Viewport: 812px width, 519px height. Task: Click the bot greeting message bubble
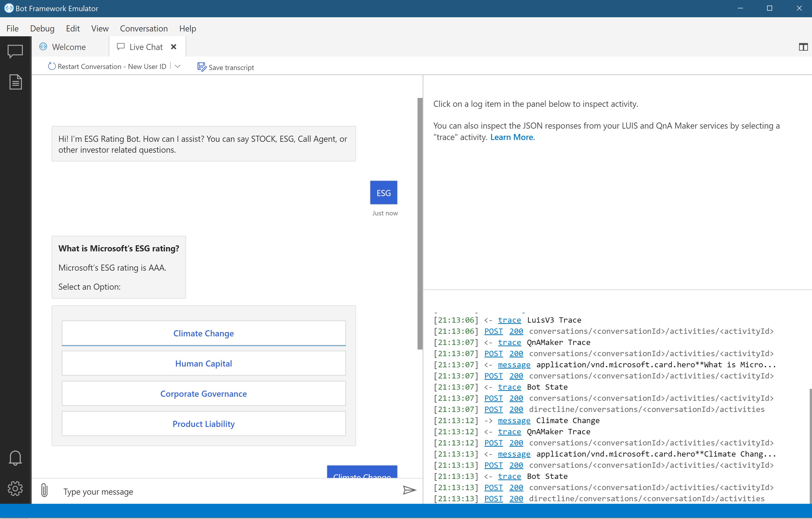[204, 144]
